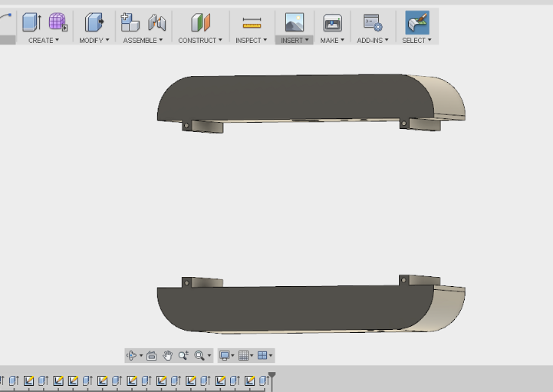Image resolution: width=553 pixels, height=392 pixels.
Task: Select the Press Pull icon in Modify
Action: pos(94,22)
